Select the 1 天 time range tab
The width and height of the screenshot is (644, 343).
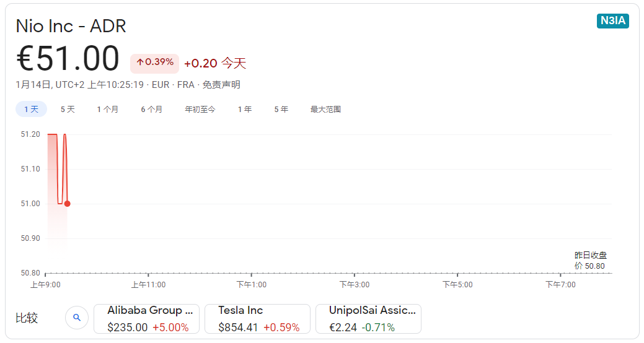point(31,109)
